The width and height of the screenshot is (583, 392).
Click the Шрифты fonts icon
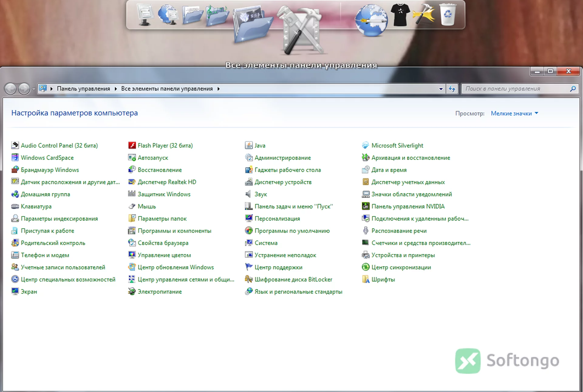point(366,279)
